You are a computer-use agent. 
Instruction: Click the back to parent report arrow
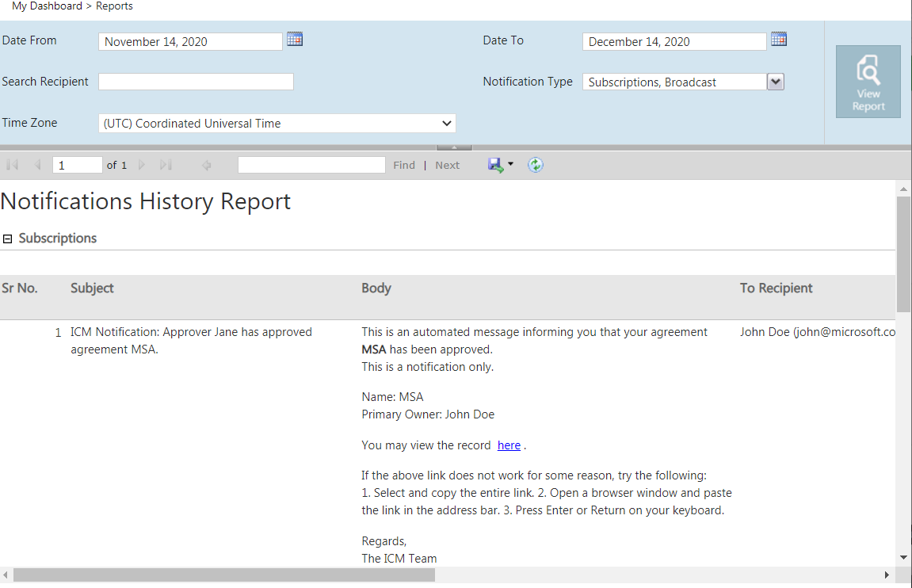pos(207,165)
